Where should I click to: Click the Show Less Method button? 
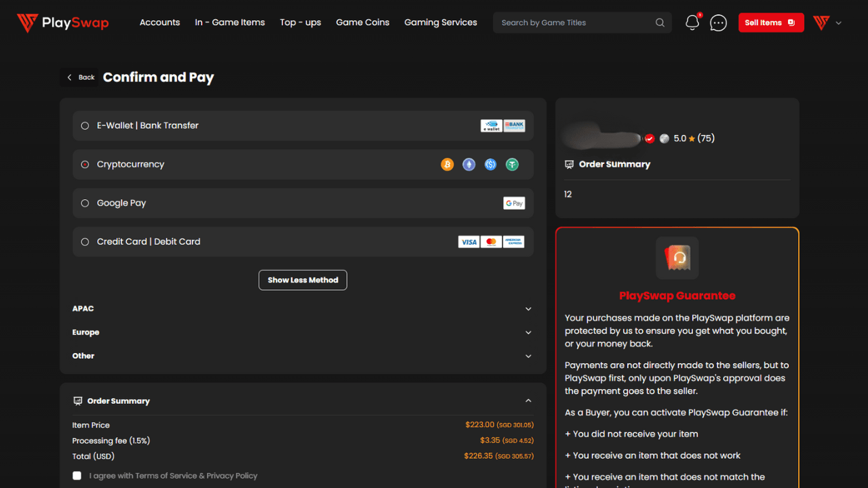click(303, 280)
